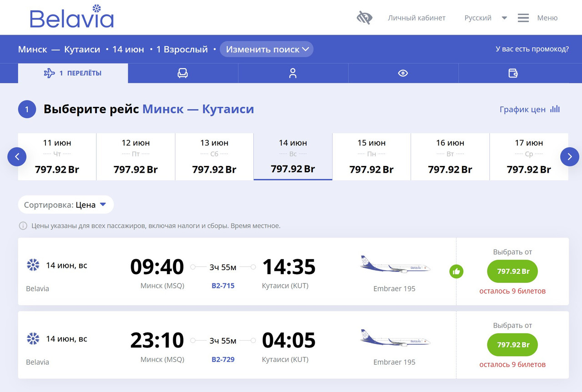Open the График цен price chart
Screen dimensions: 582x392
530,109
